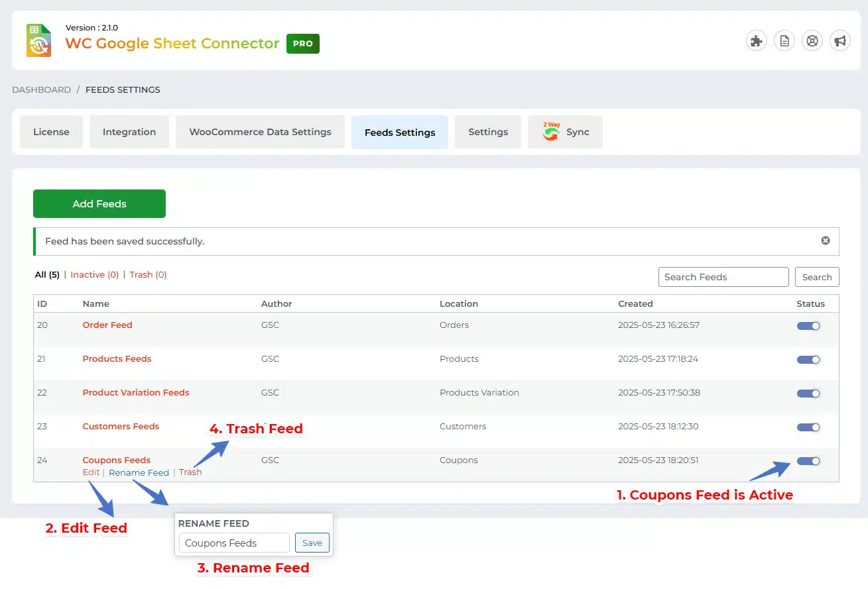
Task: Click the WC Google Sheet Connector logo
Action: [x=38, y=40]
